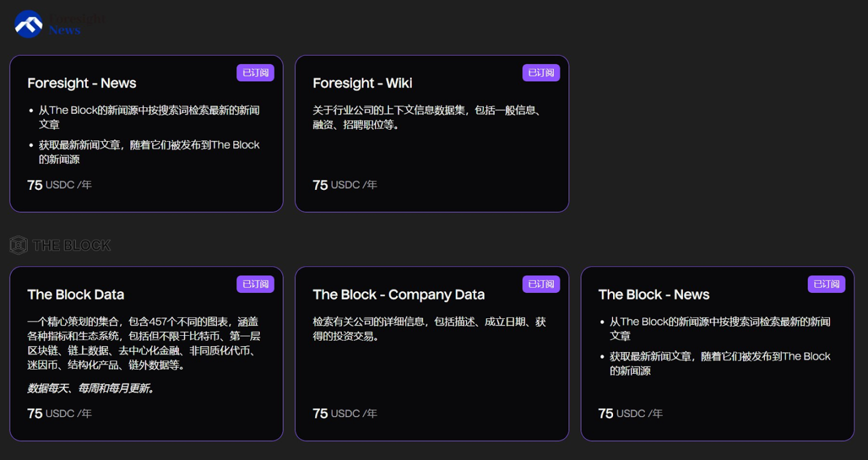Click 已订阅 badge on Foresight - News card
The image size is (868, 460).
click(256, 73)
